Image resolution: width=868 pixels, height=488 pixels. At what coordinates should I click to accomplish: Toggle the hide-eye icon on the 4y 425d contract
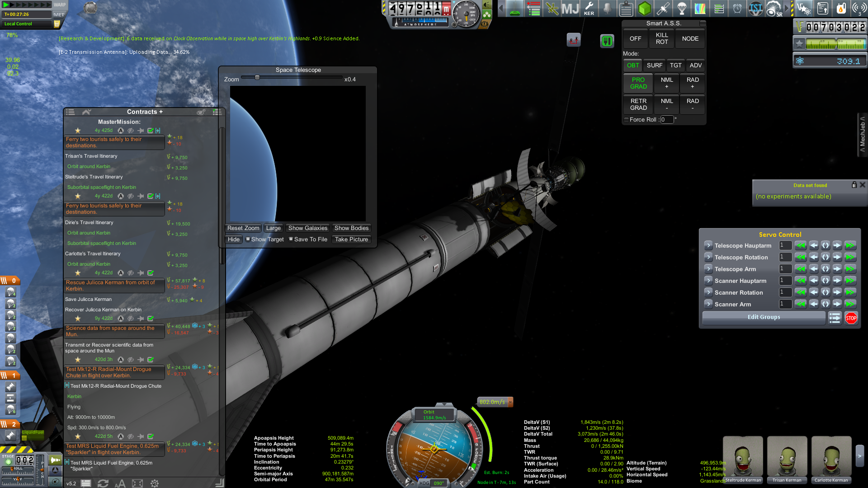pyautogui.click(x=130, y=131)
